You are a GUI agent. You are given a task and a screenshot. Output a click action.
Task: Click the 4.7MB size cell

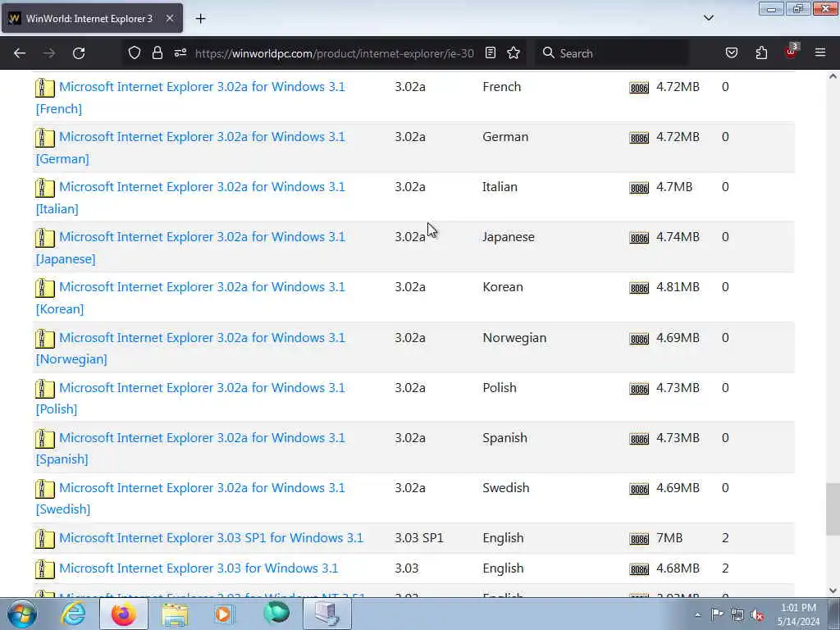point(674,187)
